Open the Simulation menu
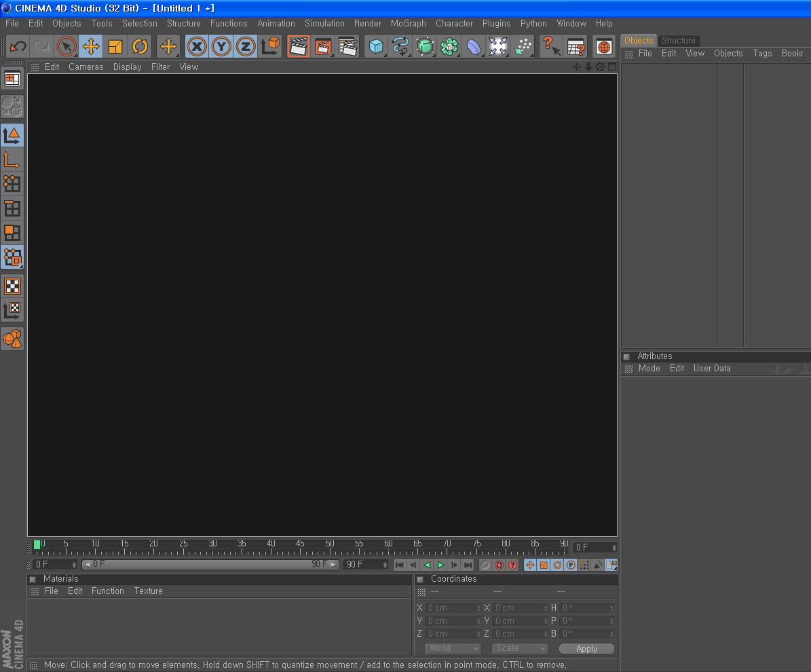Screen dimensions: 811x672 click(x=324, y=23)
